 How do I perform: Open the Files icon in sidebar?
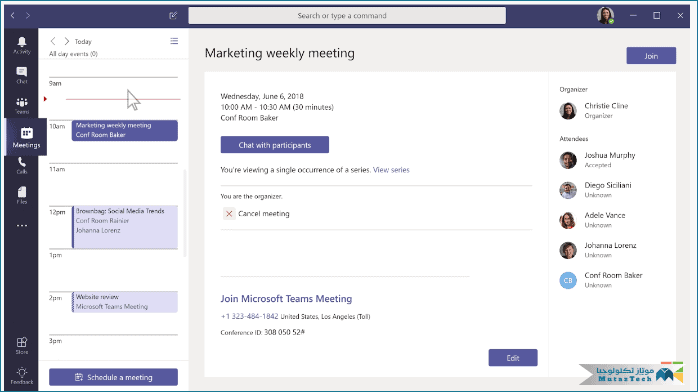point(21,195)
